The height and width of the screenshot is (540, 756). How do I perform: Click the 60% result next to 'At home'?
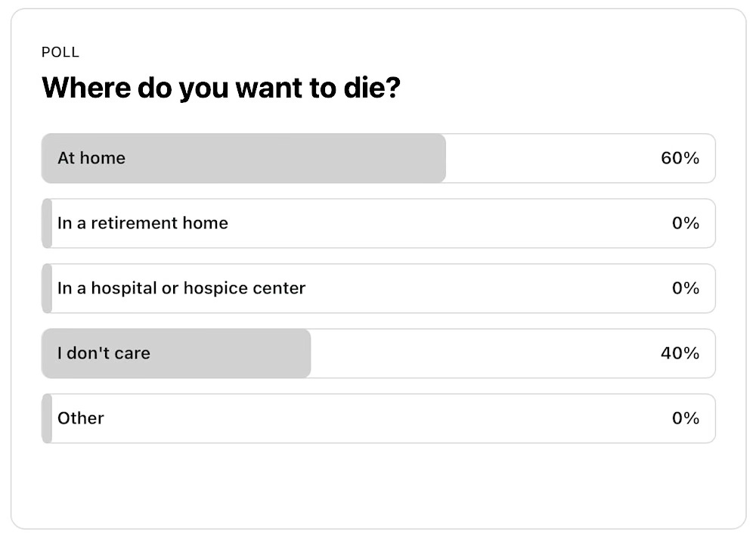click(x=678, y=158)
